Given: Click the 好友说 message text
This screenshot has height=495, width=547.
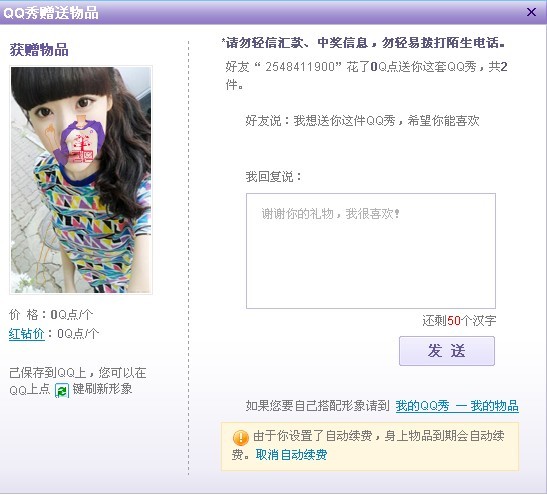Looking at the screenshot, I should [362, 121].
